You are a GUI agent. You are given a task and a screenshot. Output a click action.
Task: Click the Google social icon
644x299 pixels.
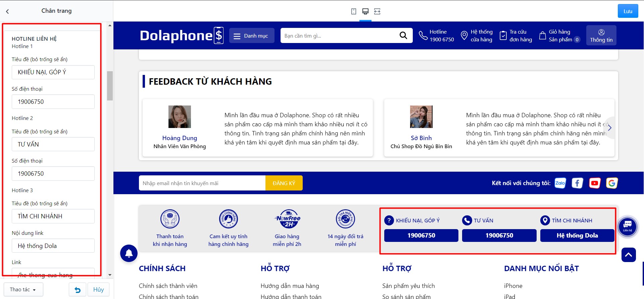pyautogui.click(x=612, y=183)
